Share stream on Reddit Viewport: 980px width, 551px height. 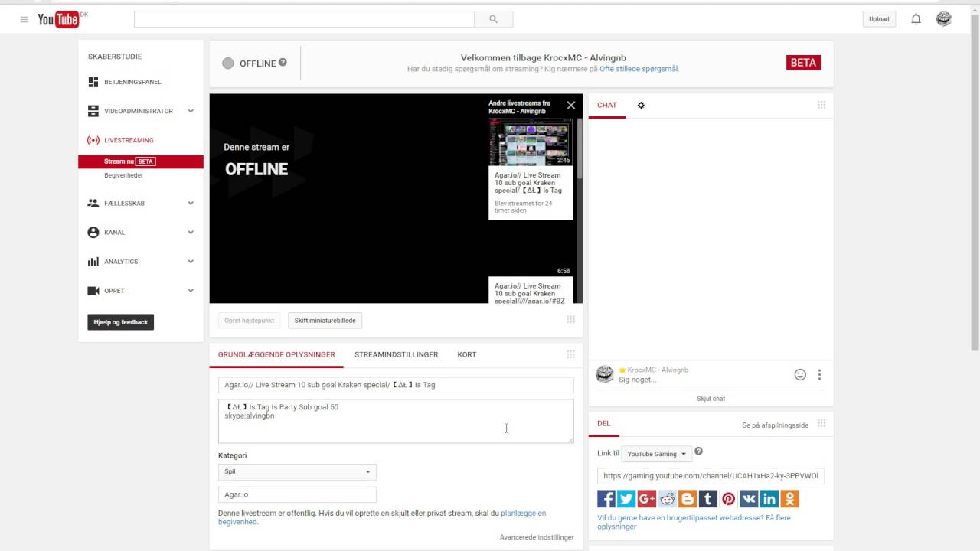(667, 499)
